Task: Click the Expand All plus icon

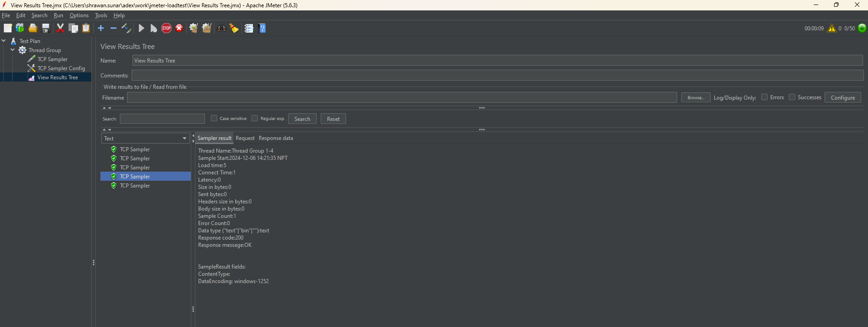Action: [x=101, y=28]
